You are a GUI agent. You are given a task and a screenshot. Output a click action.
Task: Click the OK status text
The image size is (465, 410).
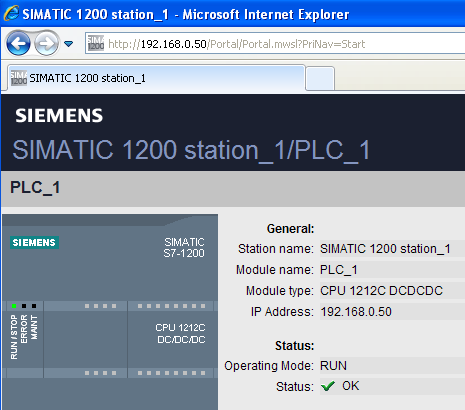[351, 386]
